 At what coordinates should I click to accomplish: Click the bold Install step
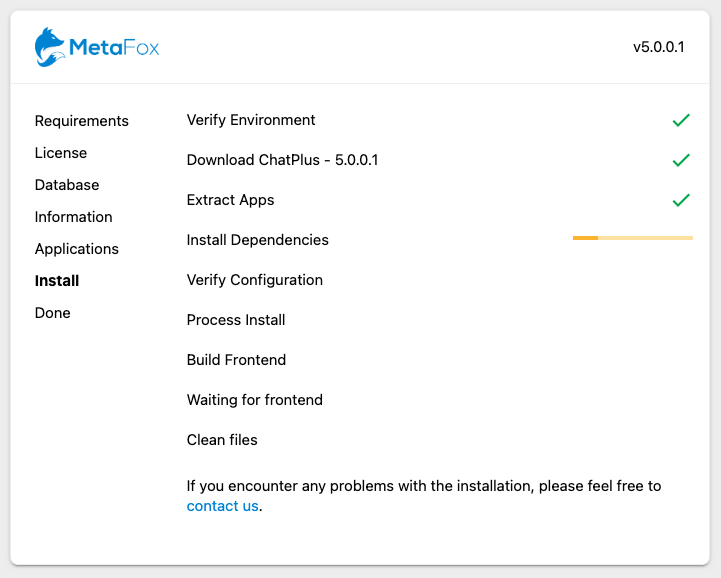(57, 280)
